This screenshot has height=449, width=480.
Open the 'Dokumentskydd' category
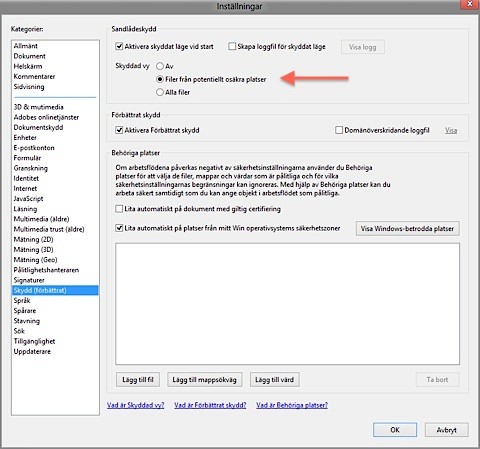(x=55, y=127)
